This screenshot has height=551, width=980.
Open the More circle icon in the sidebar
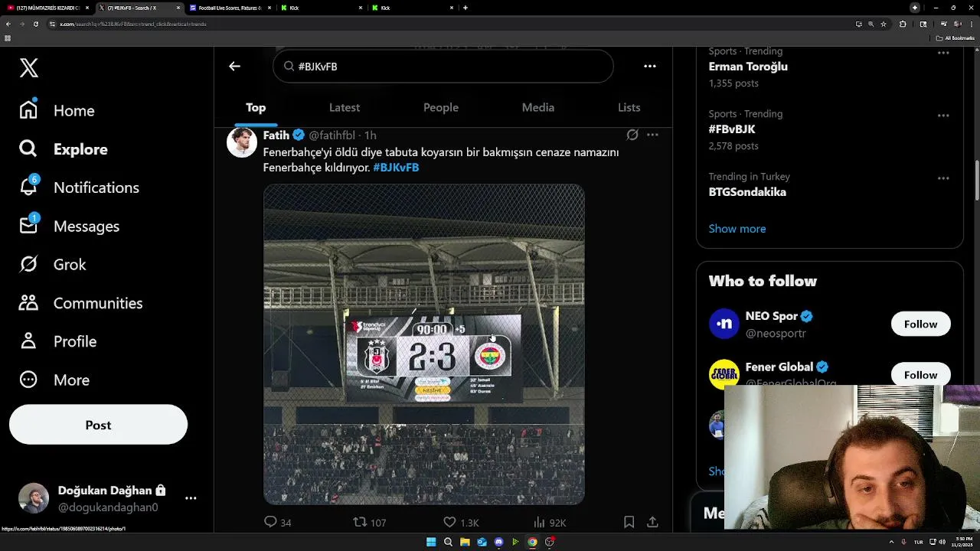[x=28, y=380]
